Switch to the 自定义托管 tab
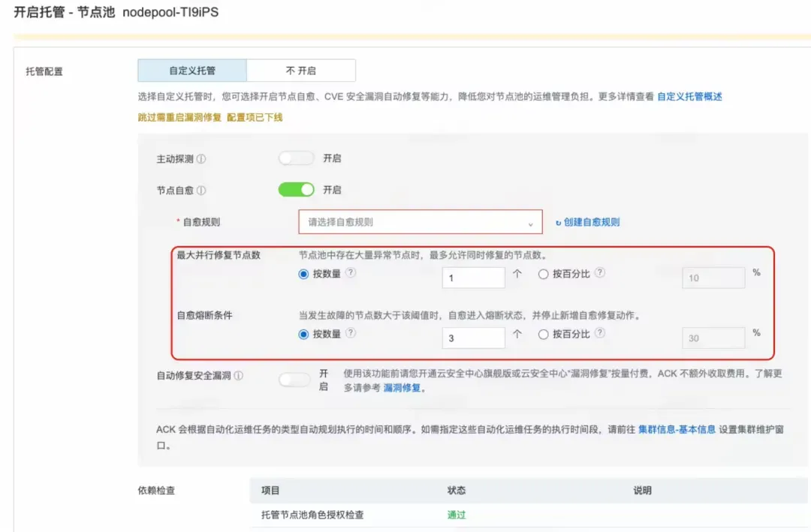Viewport: 811px width, 532px height. 192,71
